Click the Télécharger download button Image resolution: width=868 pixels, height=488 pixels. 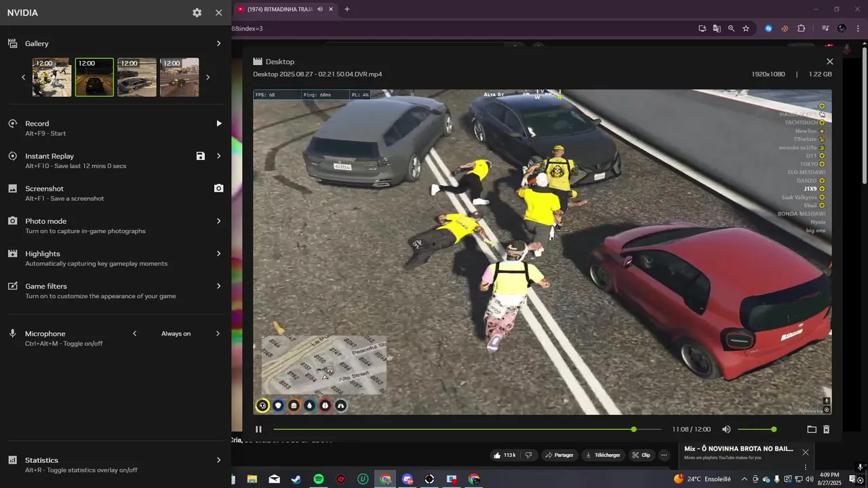[602, 455]
